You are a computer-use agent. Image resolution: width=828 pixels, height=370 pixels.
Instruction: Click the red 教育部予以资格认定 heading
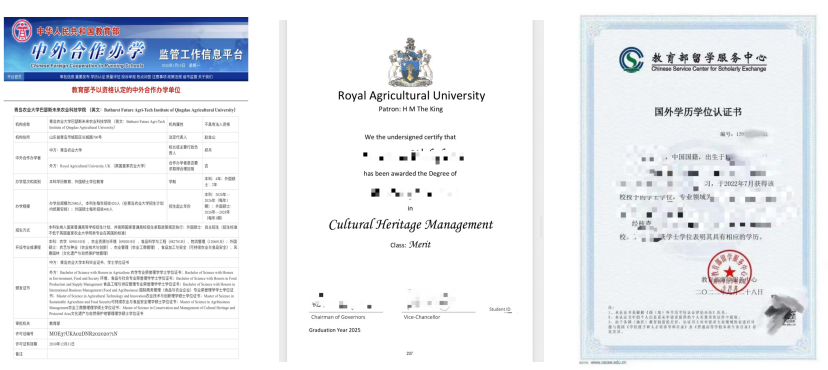(126, 90)
